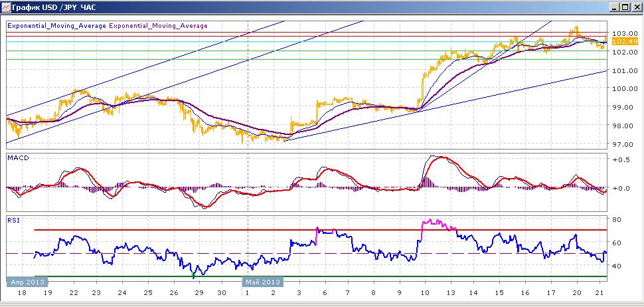The width and height of the screenshot is (644, 307).
Task: Click date label 9 on time axis
Action: [399, 293]
